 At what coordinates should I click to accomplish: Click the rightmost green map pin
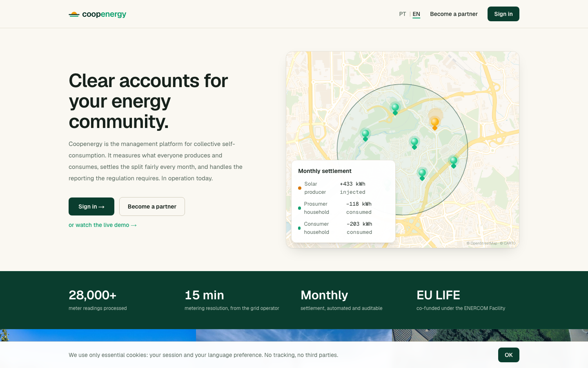453,162
